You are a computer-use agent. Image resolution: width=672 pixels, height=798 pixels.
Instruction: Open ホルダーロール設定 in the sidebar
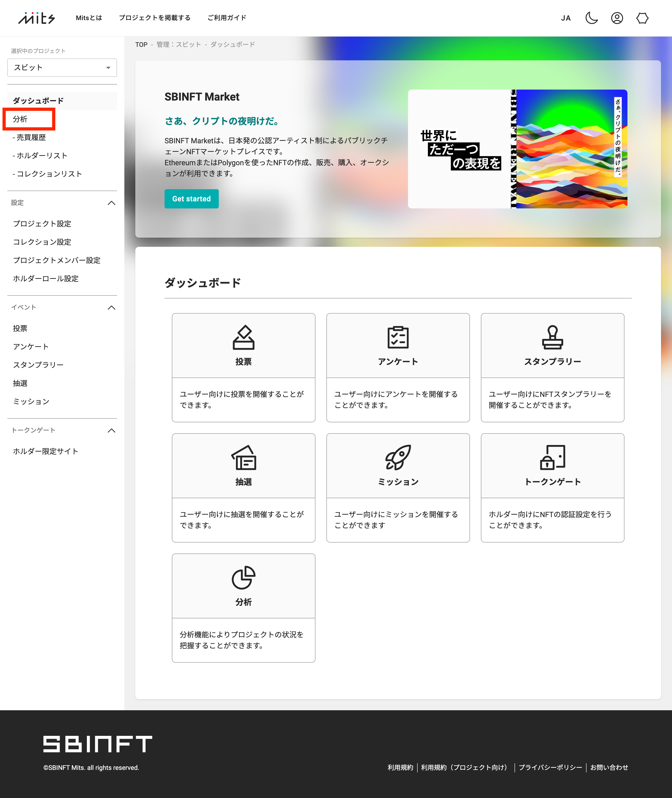coord(46,278)
